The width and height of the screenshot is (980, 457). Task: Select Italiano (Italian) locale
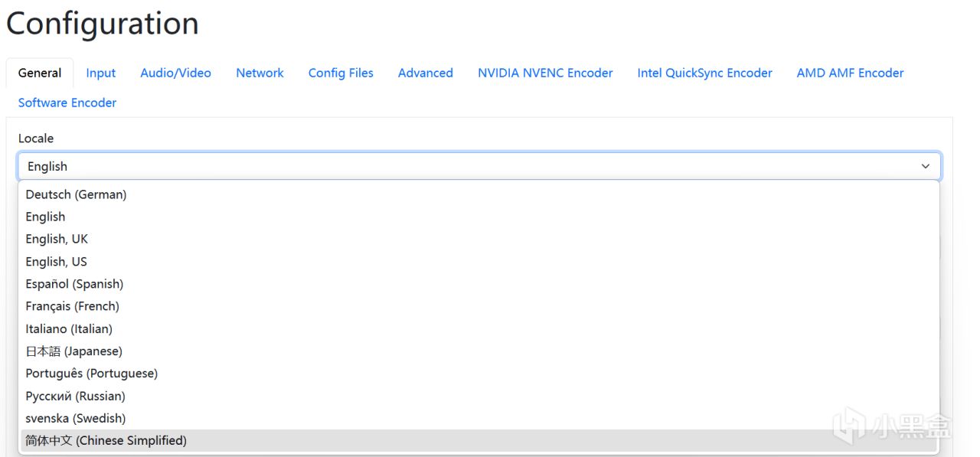pos(479,328)
